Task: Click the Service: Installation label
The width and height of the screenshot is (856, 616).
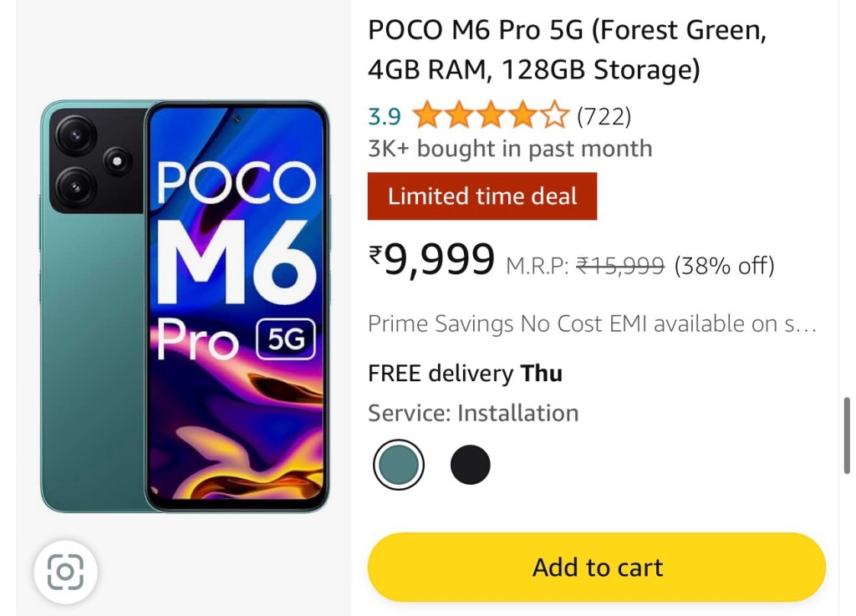Action: 473,413
